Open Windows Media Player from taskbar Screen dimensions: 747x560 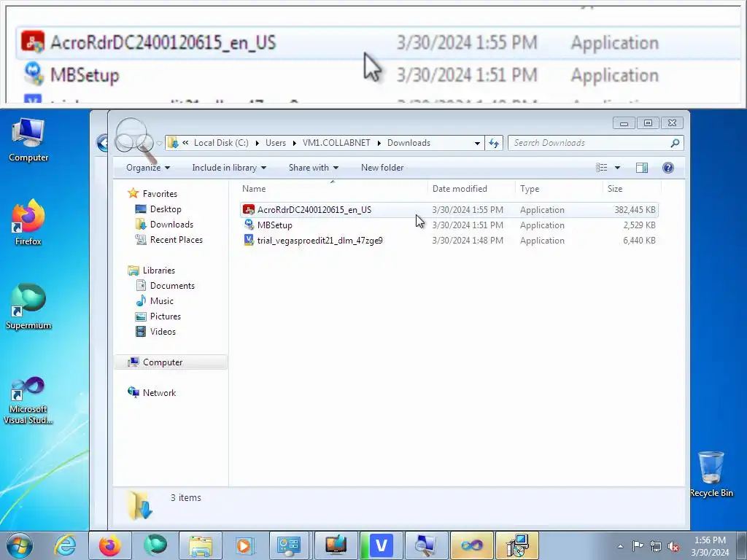(x=245, y=545)
